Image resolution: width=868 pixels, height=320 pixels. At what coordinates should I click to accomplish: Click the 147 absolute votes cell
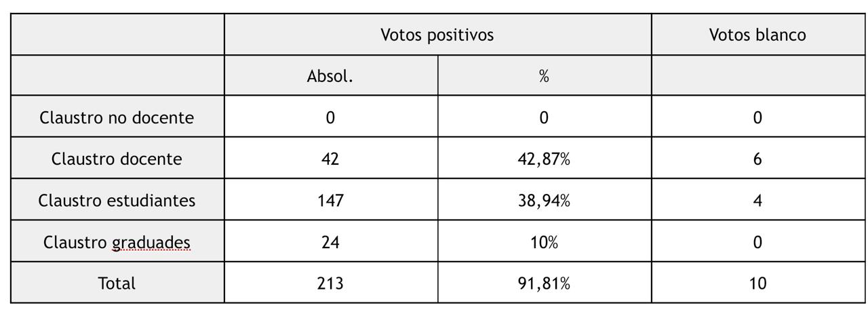(330, 201)
